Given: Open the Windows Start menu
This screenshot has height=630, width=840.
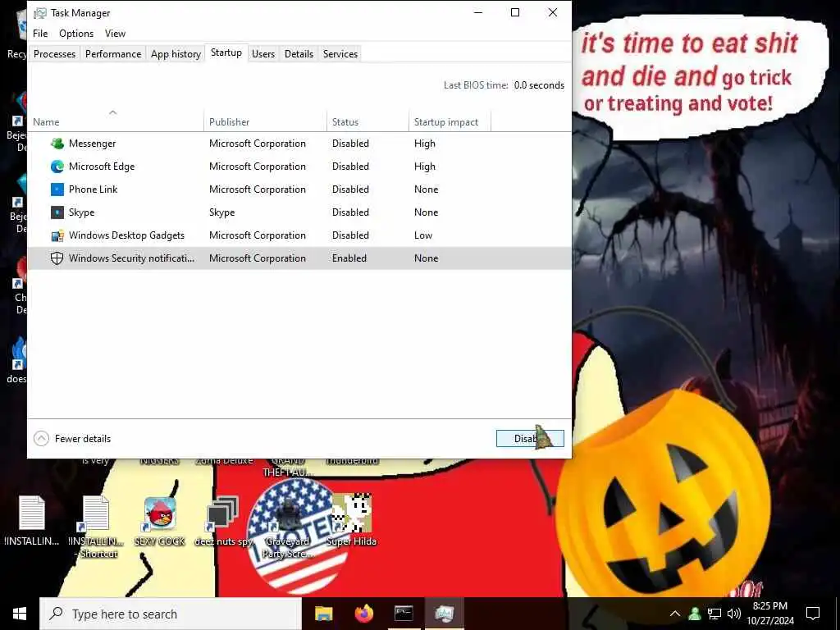Looking at the screenshot, I should pos(20,614).
